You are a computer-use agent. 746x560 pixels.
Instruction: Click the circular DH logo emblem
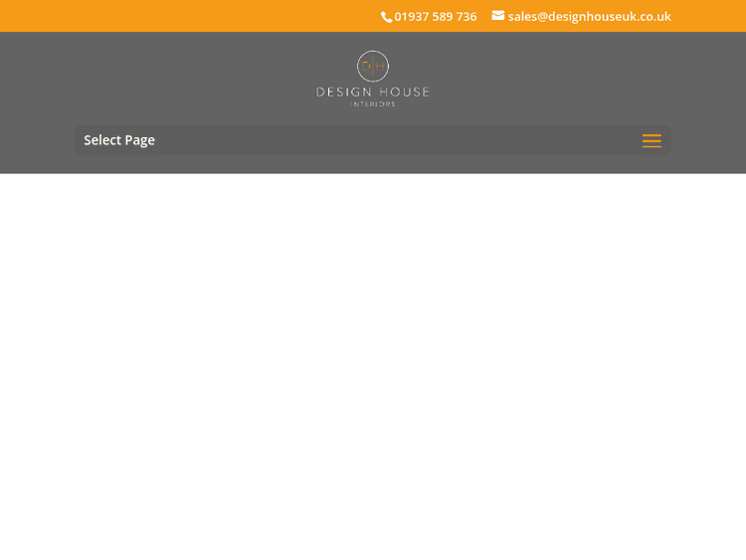(373, 67)
